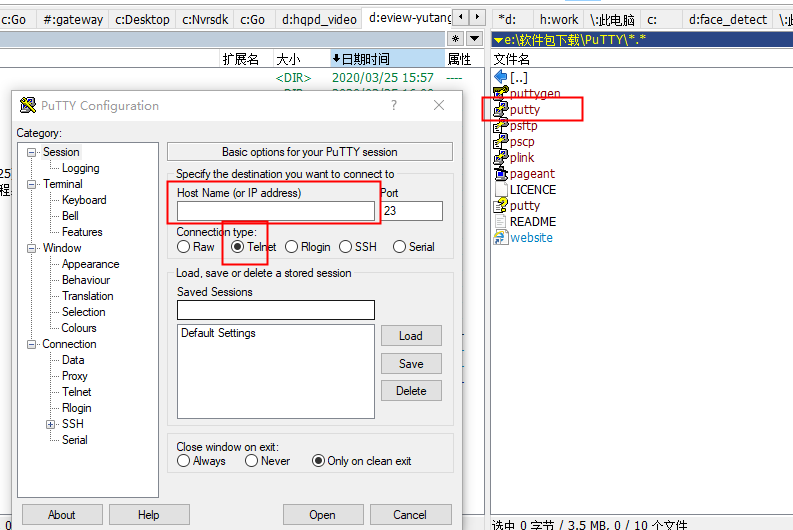Select Logging in category tree
The height and width of the screenshot is (530, 793).
pos(80,168)
